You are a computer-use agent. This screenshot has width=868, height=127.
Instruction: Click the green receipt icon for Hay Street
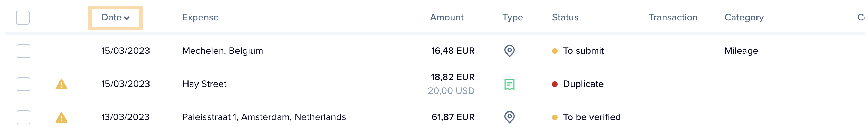click(509, 84)
